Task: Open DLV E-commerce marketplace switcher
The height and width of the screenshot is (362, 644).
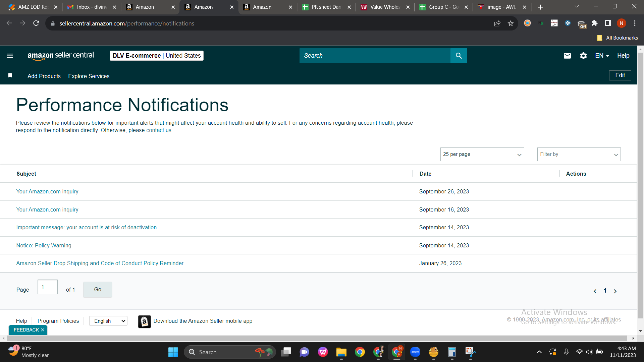Action: (157, 56)
